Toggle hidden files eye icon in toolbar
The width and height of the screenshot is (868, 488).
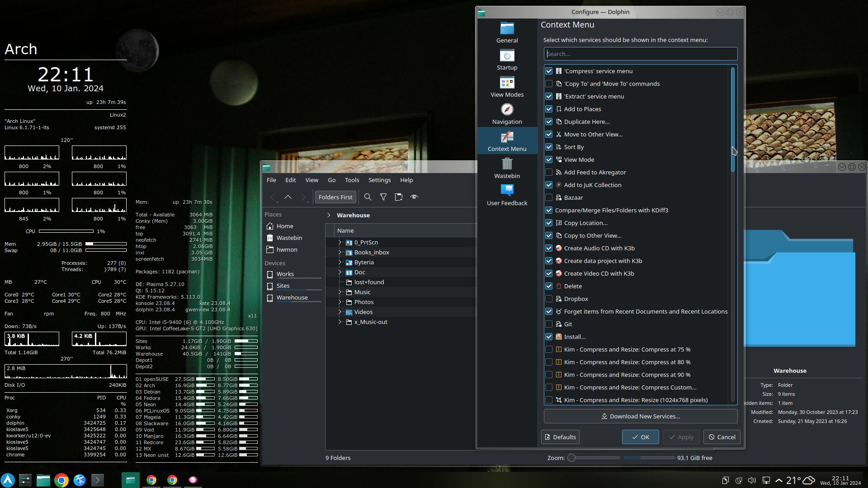click(x=414, y=197)
